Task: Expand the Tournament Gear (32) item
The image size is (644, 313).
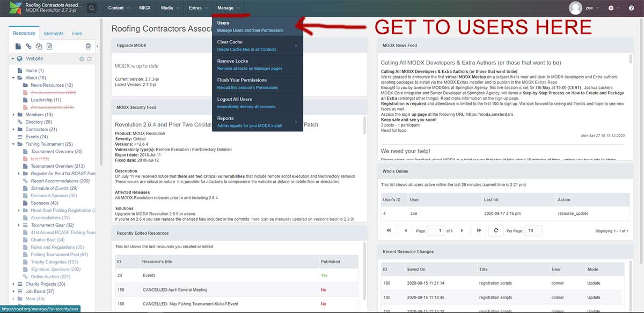Action: click(x=18, y=225)
